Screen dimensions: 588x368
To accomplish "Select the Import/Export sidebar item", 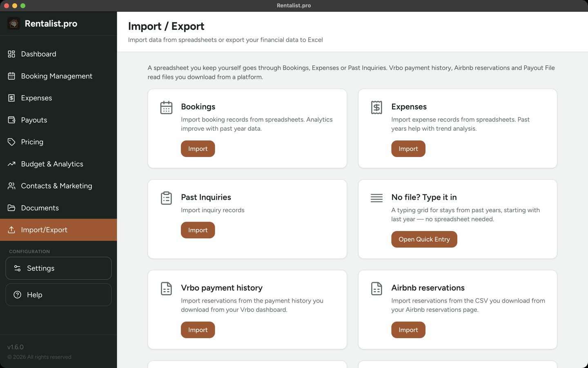I will [58, 230].
